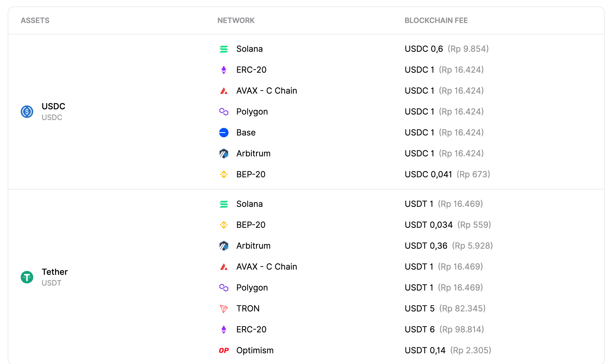Click the Rp 9.854 fee value
This screenshot has width=611, height=364.
point(468,49)
